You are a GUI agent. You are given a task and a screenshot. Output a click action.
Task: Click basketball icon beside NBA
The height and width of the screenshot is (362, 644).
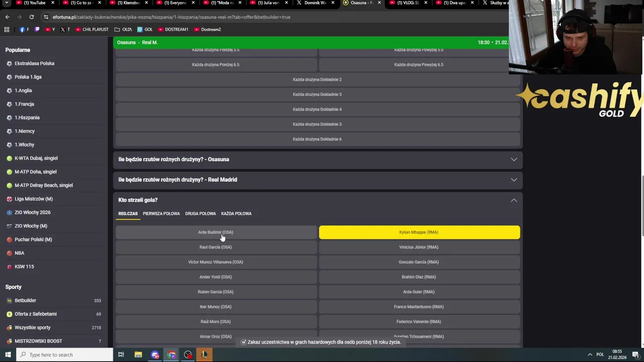pos(9,253)
